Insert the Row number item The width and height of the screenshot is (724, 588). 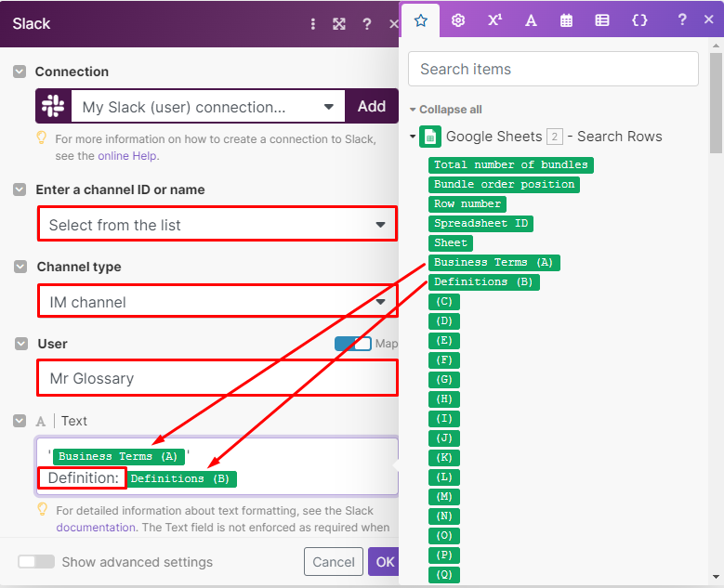point(467,203)
